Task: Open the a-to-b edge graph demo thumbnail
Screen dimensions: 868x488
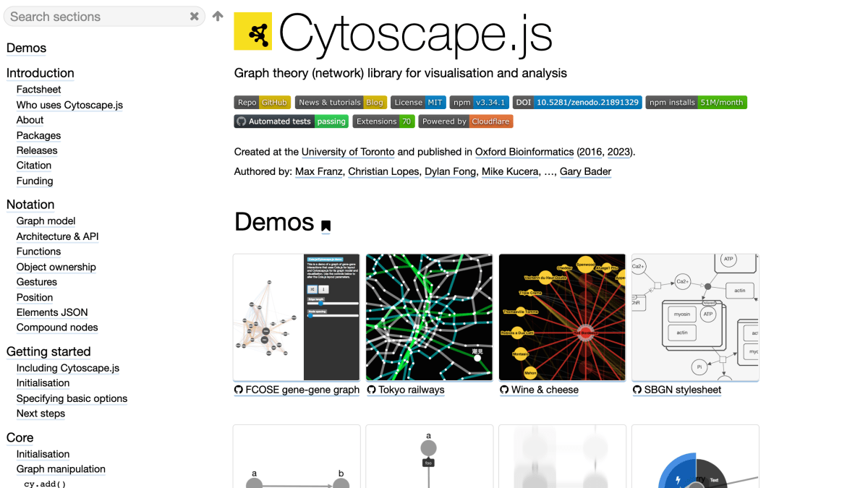Action: [297, 456]
